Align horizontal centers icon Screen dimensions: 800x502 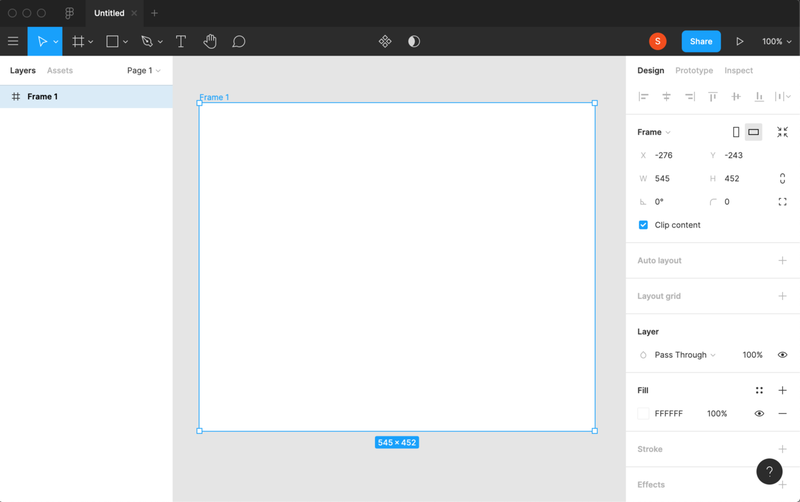[666, 96]
